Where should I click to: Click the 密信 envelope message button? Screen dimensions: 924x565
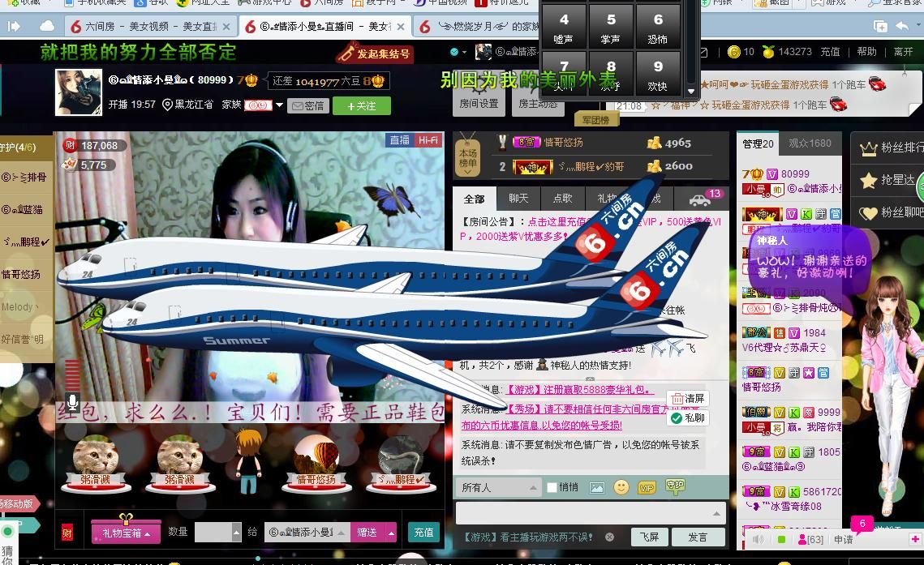[x=307, y=105]
